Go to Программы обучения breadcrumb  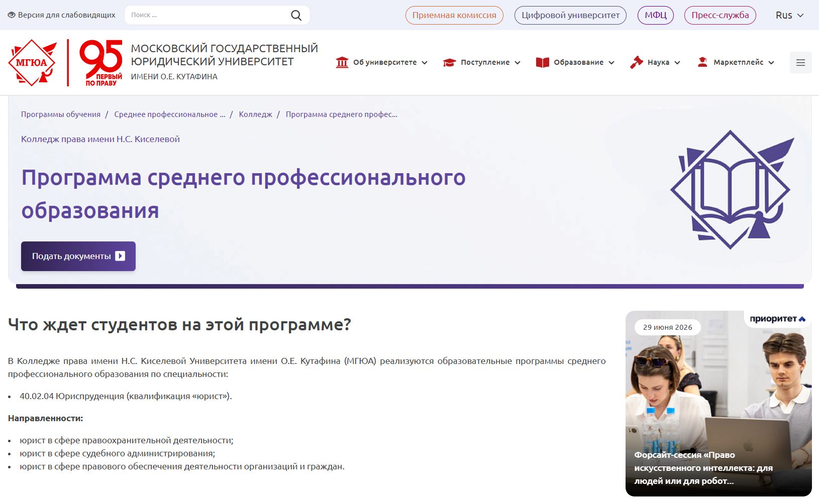(x=61, y=114)
